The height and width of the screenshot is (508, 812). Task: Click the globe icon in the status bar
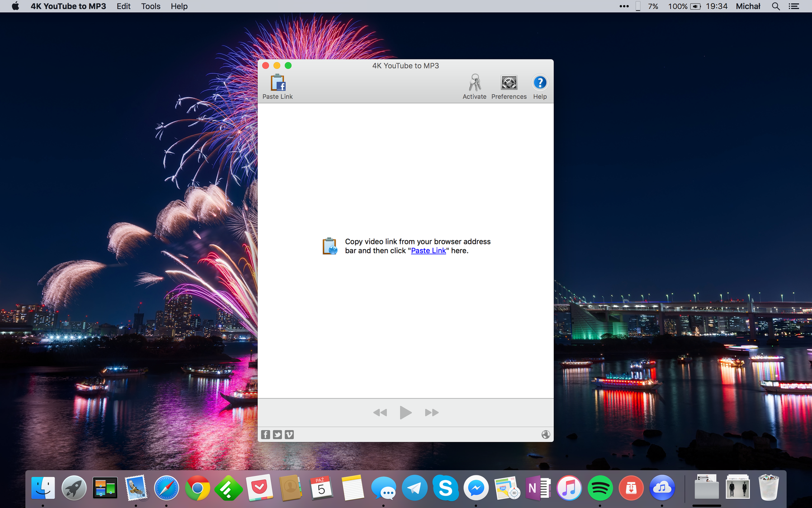(x=546, y=435)
